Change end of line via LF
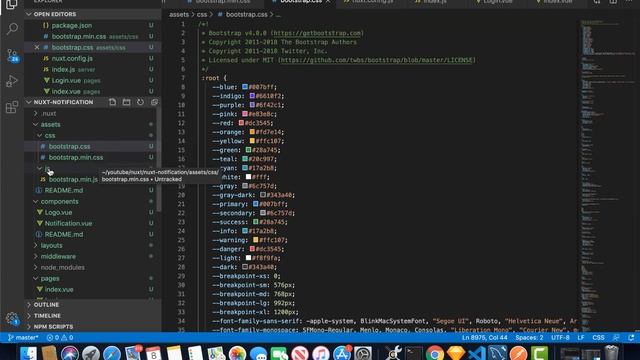Image resolution: width=640 pixels, height=360 pixels. [x=581, y=338]
